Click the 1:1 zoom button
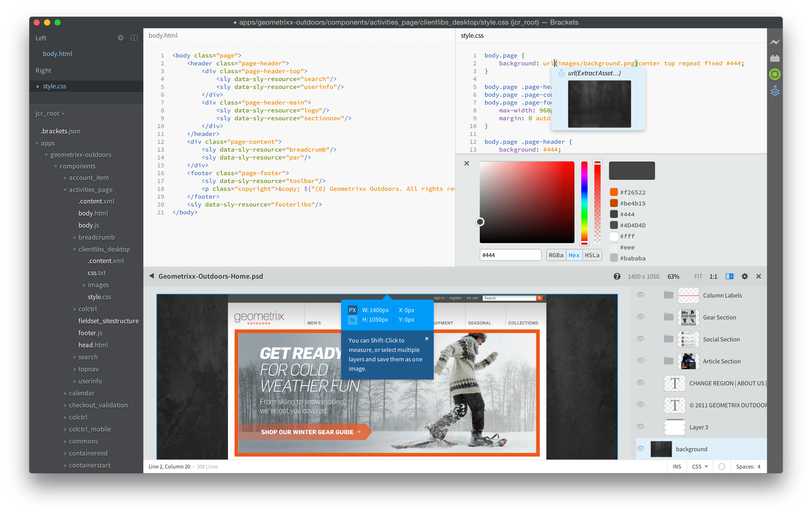The image size is (812, 515). [713, 276]
